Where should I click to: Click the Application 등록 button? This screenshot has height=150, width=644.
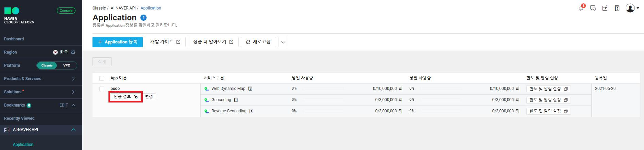[x=118, y=42]
